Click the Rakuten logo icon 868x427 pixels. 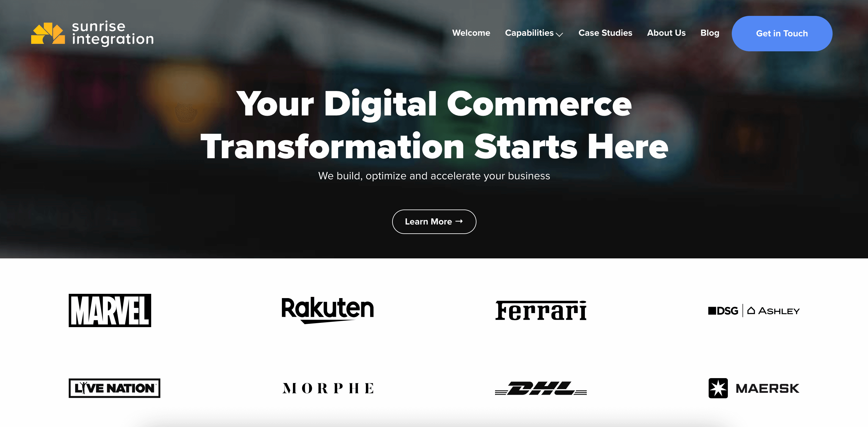pos(327,310)
